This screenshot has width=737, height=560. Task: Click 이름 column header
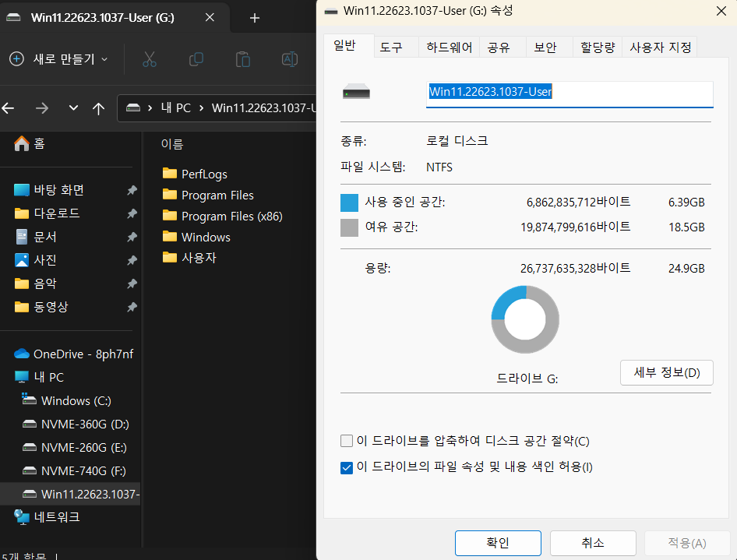point(172,144)
